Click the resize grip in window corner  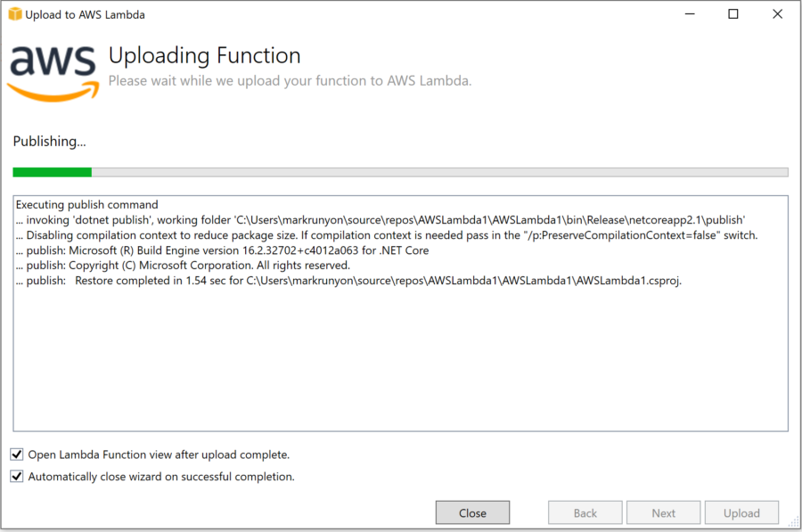(x=793, y=521)
